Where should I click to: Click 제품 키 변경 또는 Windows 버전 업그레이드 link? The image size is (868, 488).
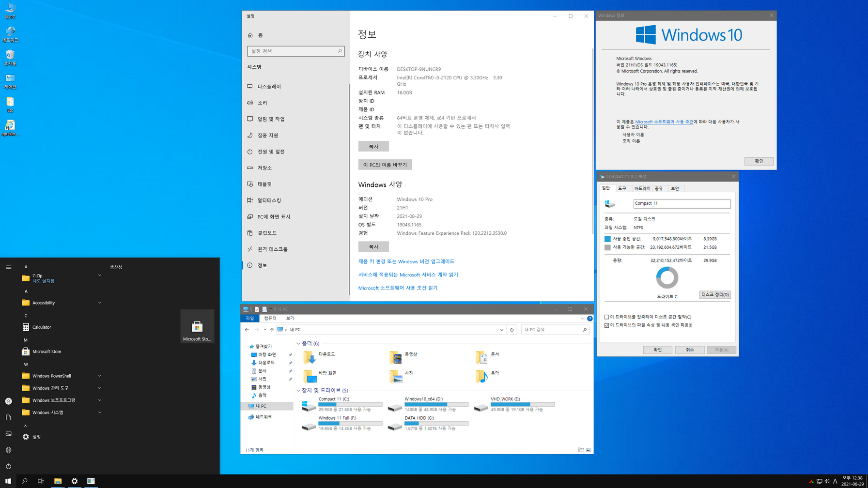(406, 261)
